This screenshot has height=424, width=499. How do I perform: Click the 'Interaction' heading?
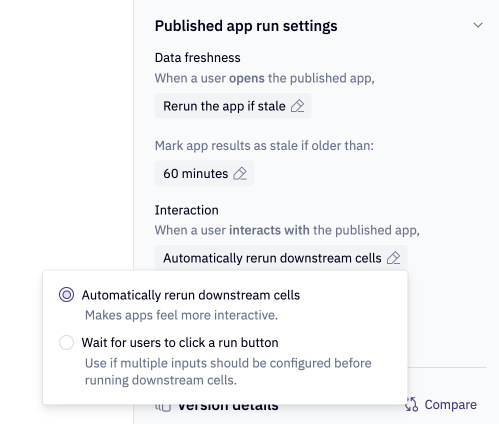coord(187,210)
